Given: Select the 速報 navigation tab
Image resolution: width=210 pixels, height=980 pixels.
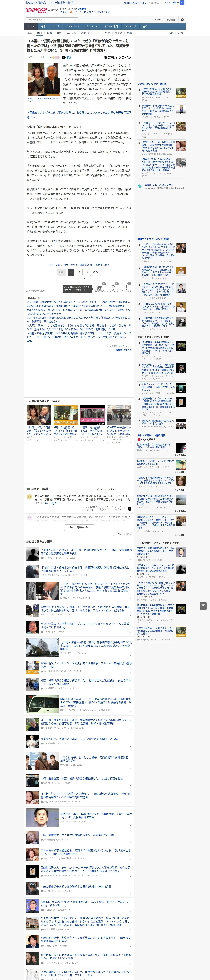Looking at the screenshot, I should (x=43, y=27).
